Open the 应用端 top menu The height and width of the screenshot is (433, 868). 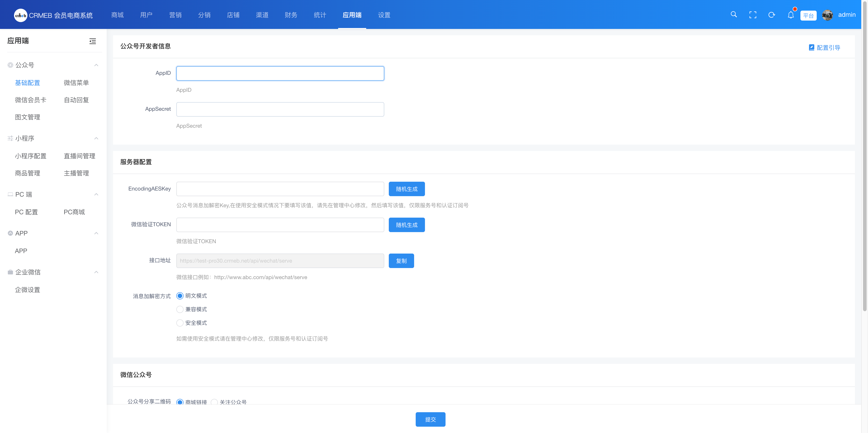[x=352, y=15]
